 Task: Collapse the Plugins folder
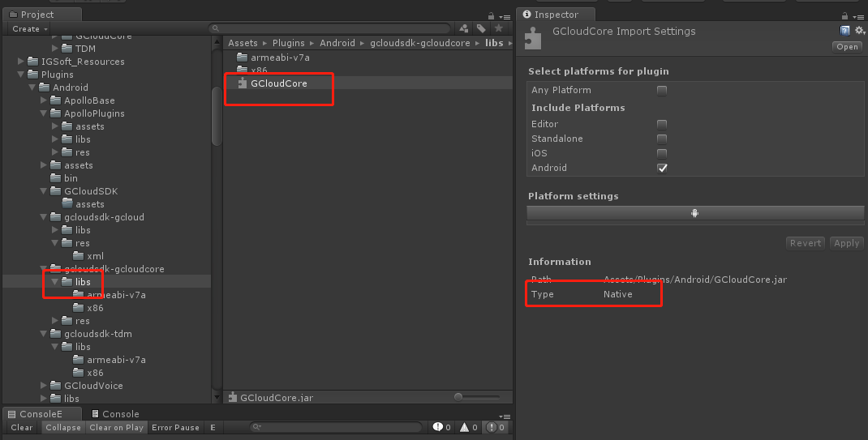[x=21, y=74]
